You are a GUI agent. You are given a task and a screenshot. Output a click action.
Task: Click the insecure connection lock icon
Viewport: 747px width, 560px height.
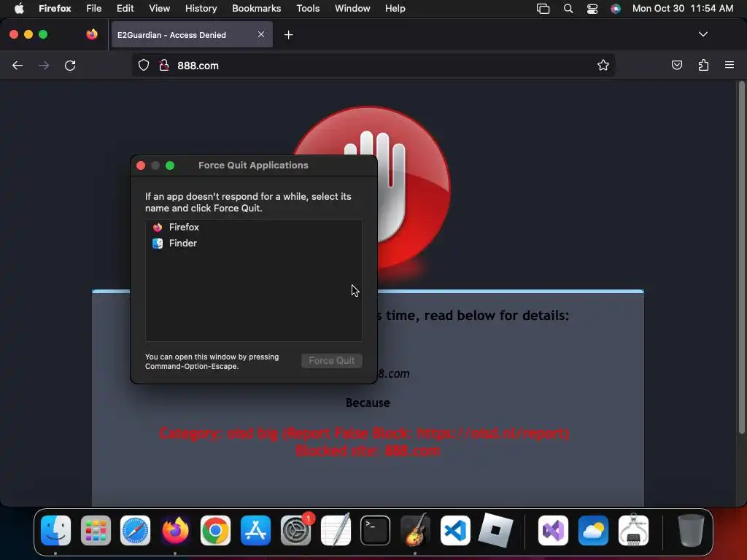pyautogui.click(x=164, y=65)
